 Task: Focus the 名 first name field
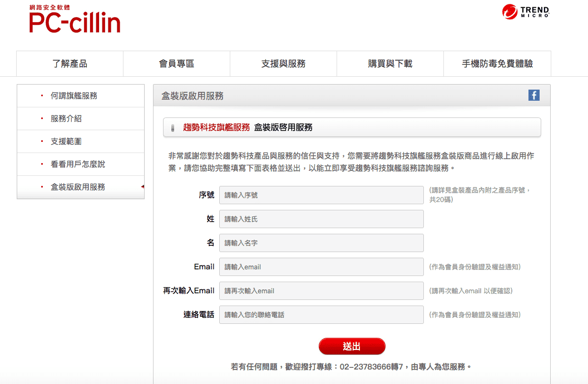click(x=322, y=243)
